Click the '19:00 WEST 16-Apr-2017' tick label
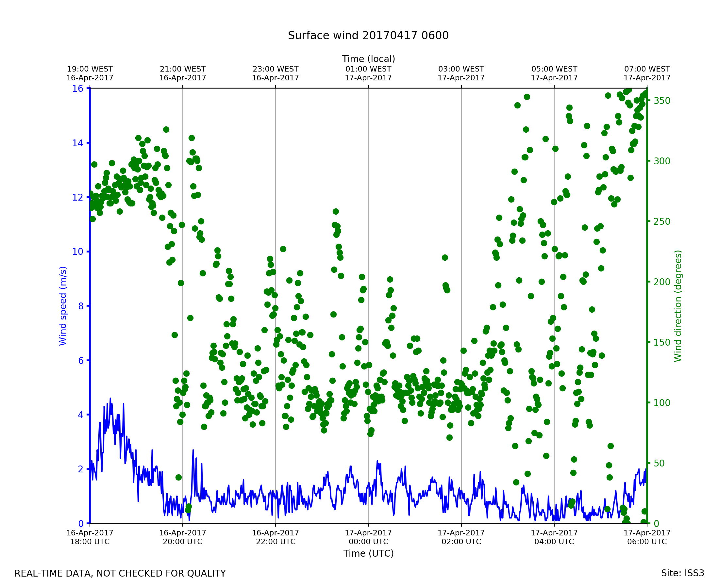Screen dimensions: 719x588 90,73
